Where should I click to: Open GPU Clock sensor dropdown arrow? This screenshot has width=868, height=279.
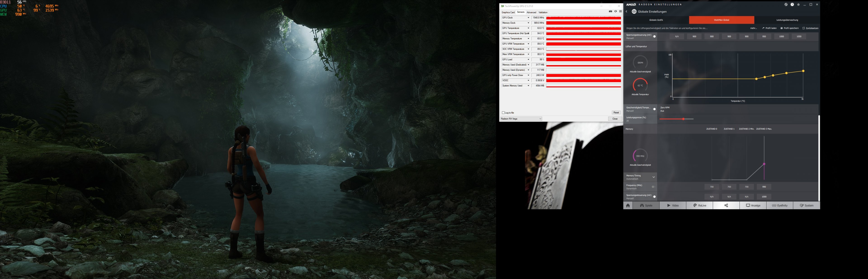(x=528, y=18)
